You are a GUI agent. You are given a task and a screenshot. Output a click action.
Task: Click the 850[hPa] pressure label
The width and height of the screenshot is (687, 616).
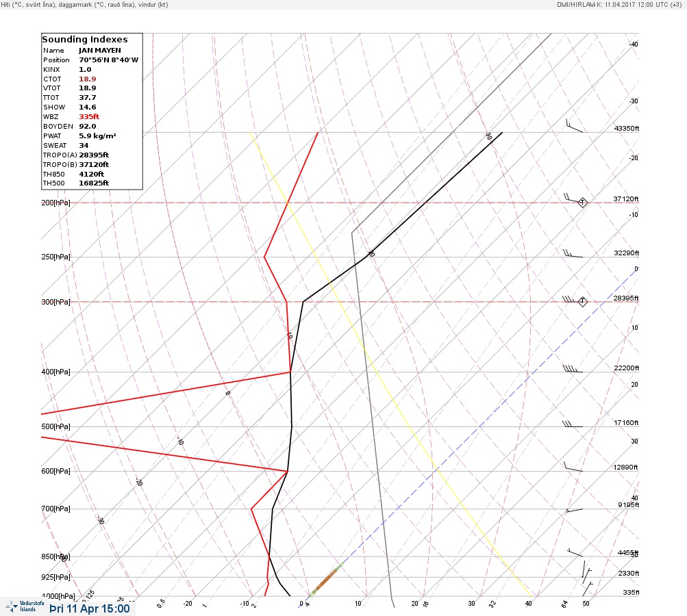click(x=55, y=556)
